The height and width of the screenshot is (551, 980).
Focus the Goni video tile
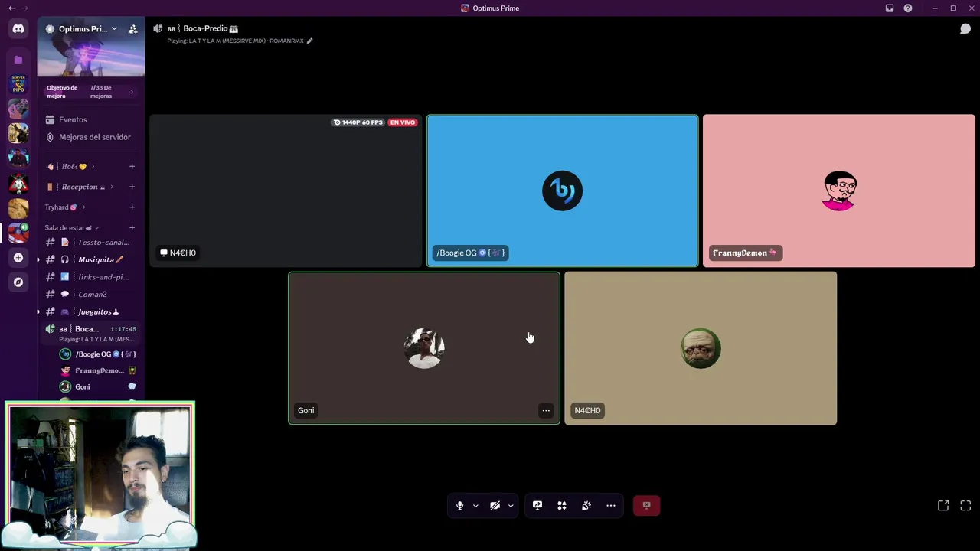coord(424,348)
